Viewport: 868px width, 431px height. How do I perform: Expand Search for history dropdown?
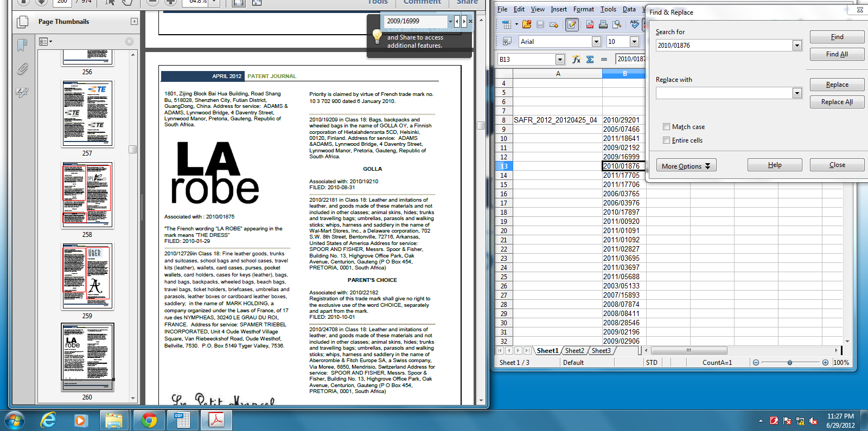coord(797,46)
